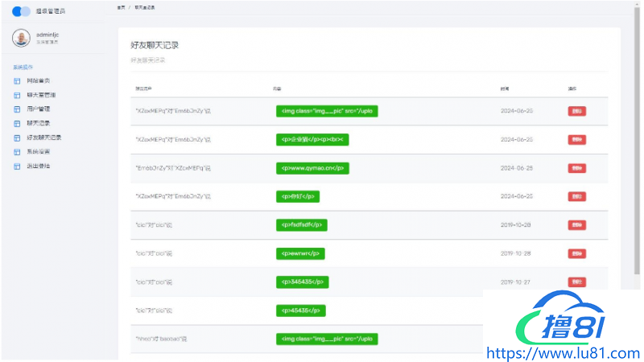
Task: Click the 退出登陆 logout icon
Action: click(x=17, y=167)
